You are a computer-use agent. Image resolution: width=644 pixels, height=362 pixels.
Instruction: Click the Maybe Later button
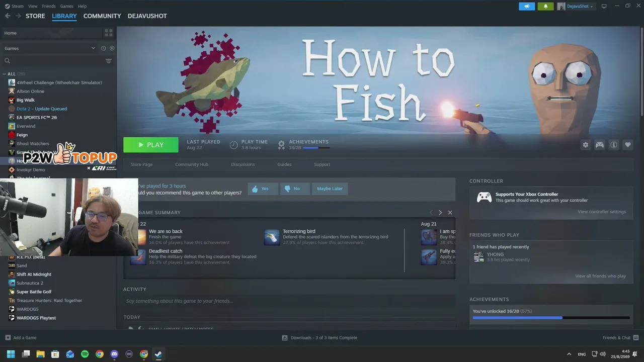click(330, 189)
